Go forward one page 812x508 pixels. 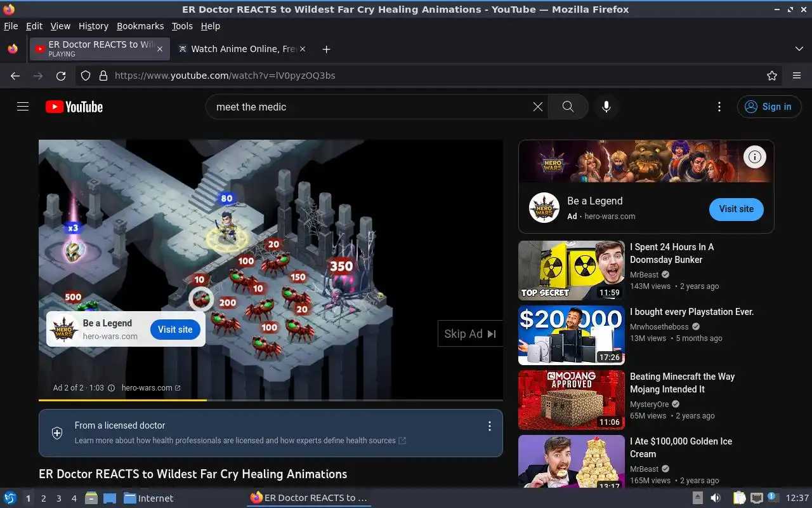tap(38, 76)
